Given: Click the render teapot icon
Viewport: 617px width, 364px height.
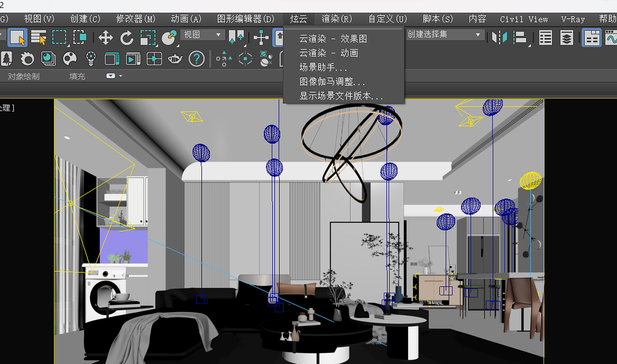Looking at the screenshot, I should (x=175, y=59).
